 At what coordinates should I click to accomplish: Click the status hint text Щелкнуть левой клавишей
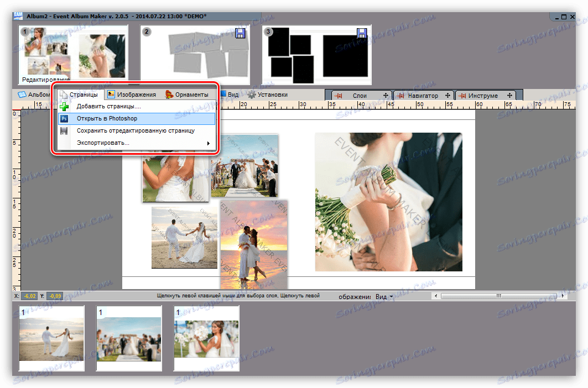coord(238,296)
